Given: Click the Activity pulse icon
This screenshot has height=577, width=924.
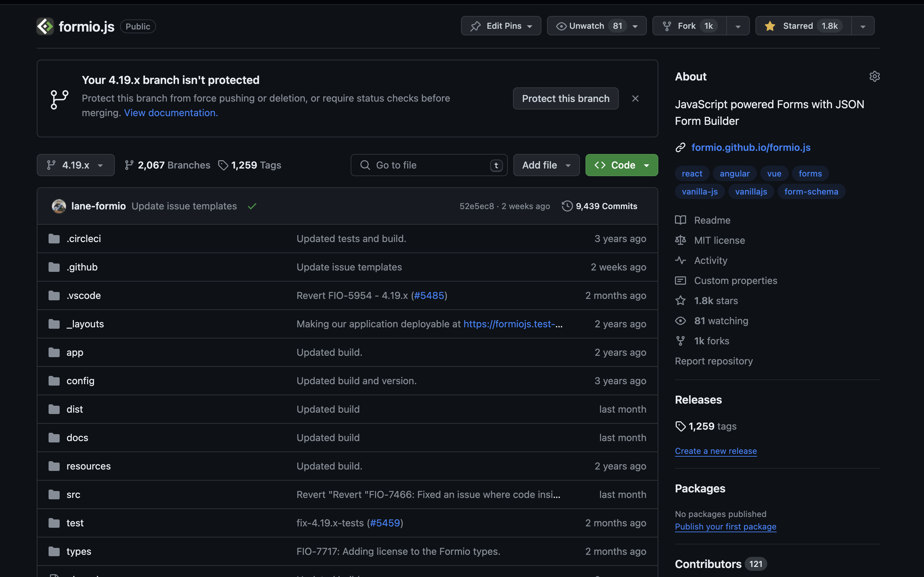Looking at the screenshot, I should click(681, 261).
